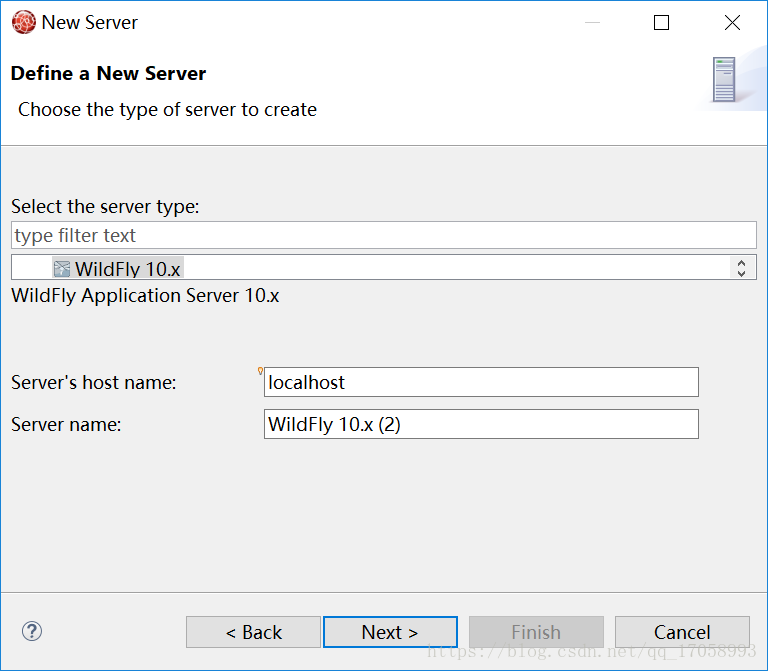Viewport: 768px width, 671px height.
Task: Click the host name content assist bulb icon
Action: point(260,371)
